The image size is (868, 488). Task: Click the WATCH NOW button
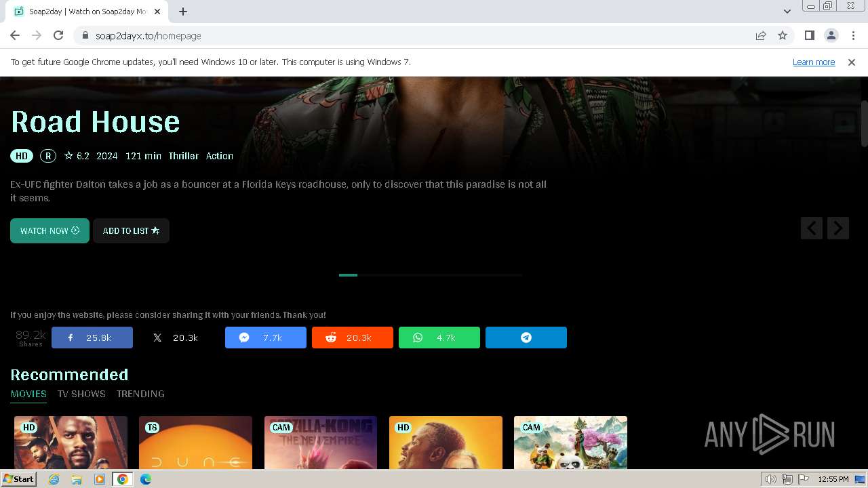(x=50, y=231)
